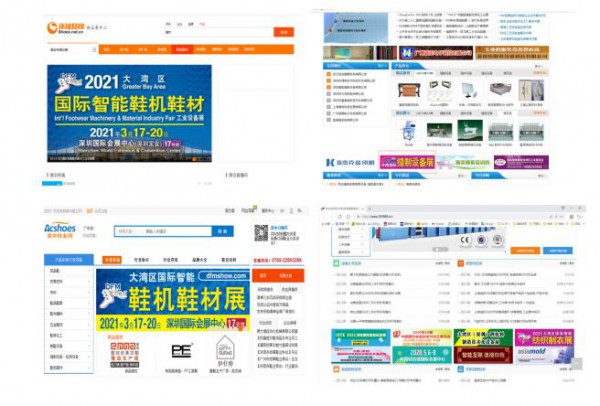Open the 2021 Greater Bay Area fair banner

pos(129,113)
